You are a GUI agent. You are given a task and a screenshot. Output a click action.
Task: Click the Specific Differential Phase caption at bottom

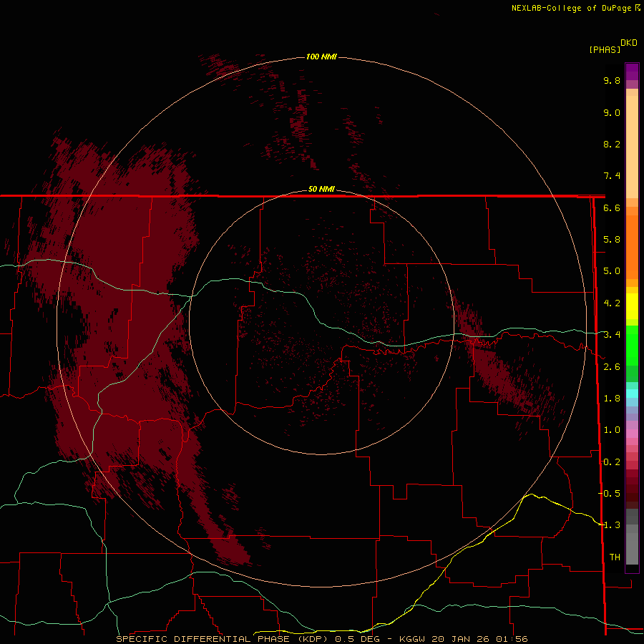click(x=321, y=639)
